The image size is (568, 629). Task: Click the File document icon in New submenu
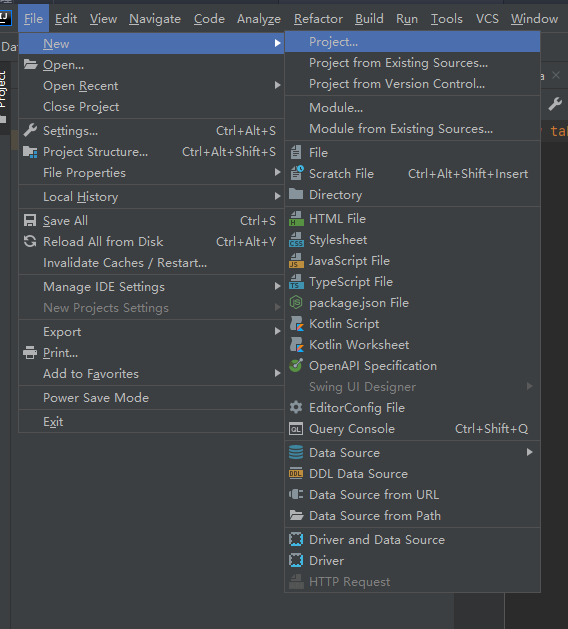[x=296, y=152]
